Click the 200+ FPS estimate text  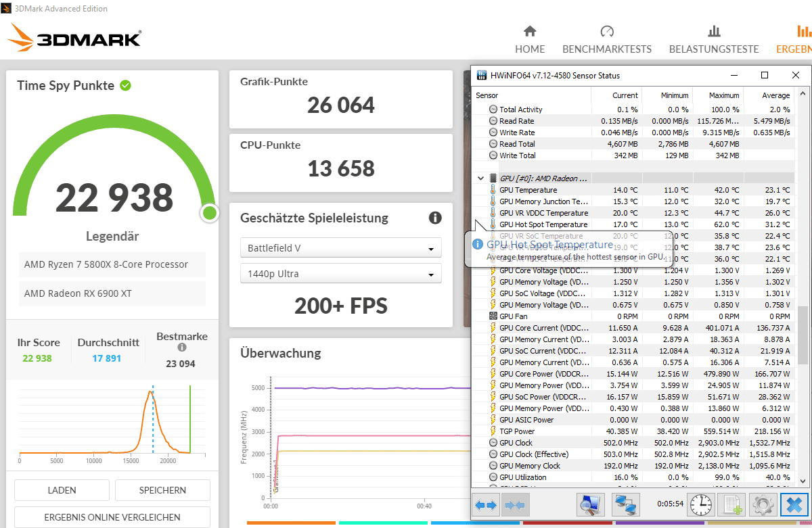point(341,306)
